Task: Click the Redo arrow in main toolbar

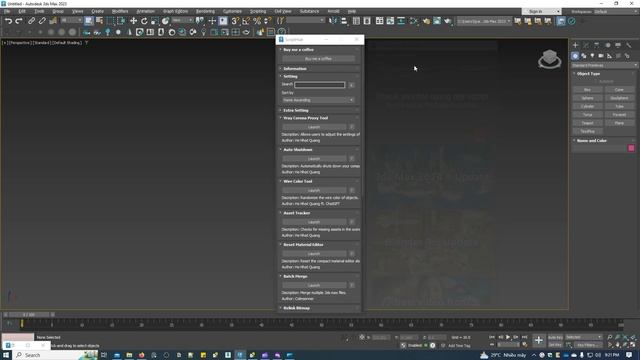Action: click(x=18, y=21)
